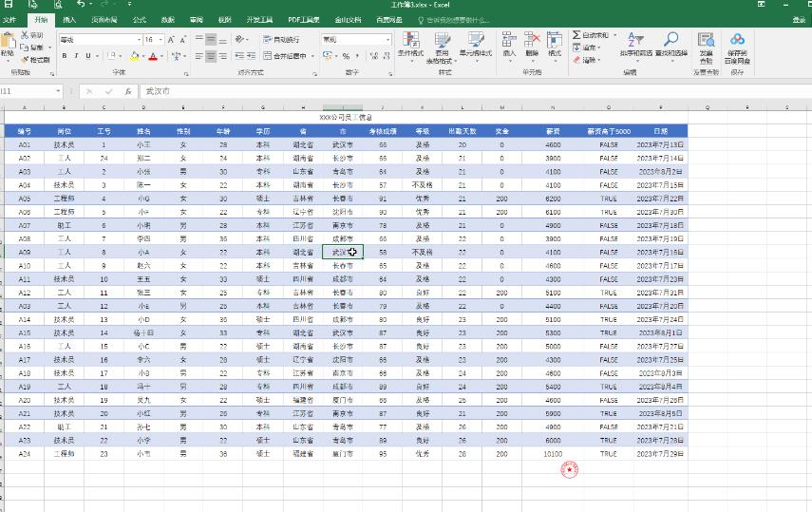The height and width of the screenshot is (512, 812).
Task: Click Merge and Center button
Action: pos(285,55)
